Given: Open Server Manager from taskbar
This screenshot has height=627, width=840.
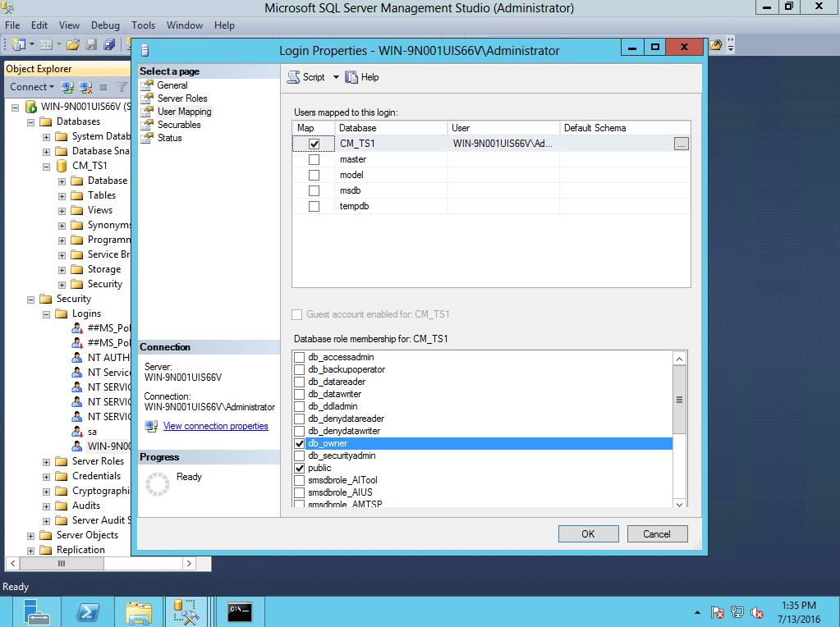Looking at the screenshot, I should click(x=36, y=612).
